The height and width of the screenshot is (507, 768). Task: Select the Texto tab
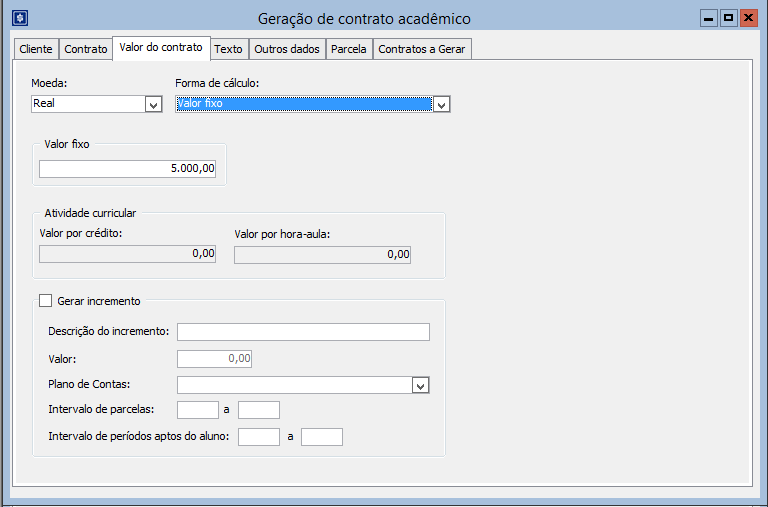[x=228, y=49]
